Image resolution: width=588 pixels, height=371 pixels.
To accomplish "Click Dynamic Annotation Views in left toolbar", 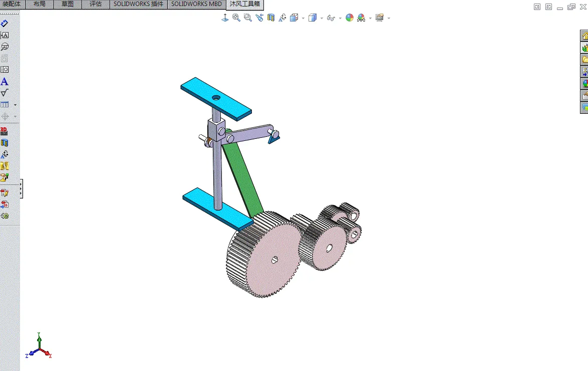I will [5, 154].
